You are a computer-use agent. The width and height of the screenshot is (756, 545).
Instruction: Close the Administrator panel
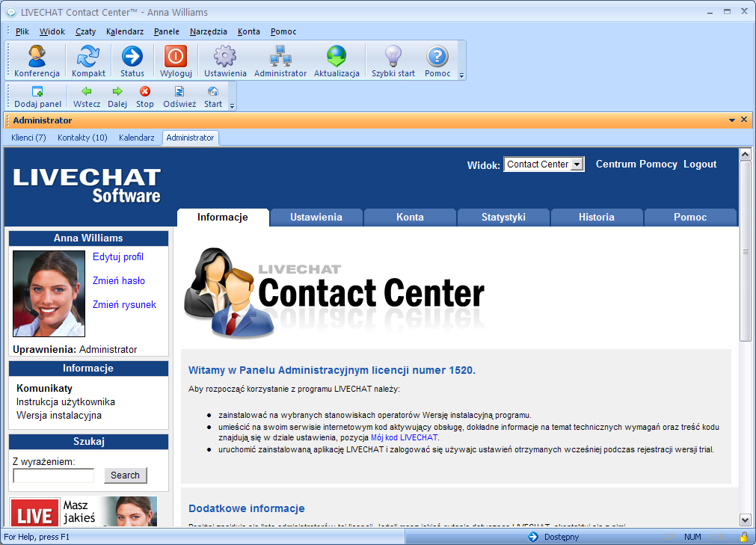coord(744,120)
